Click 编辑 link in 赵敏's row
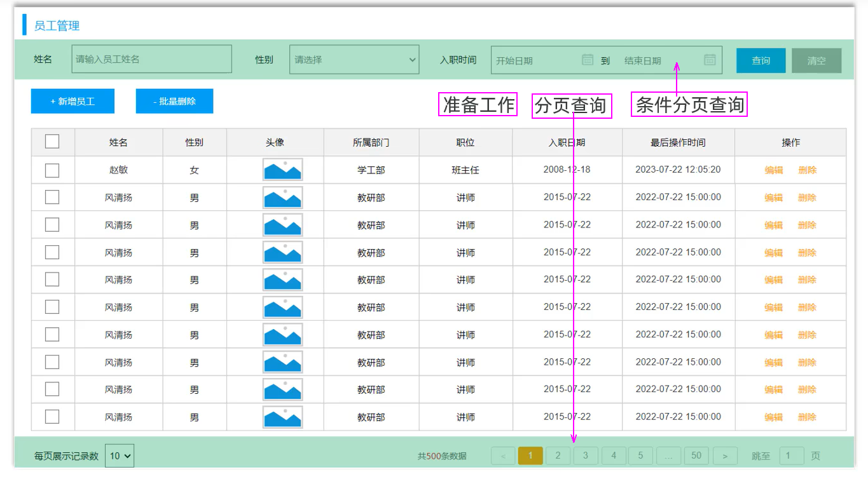868x479 pixels. pos(773,170)
